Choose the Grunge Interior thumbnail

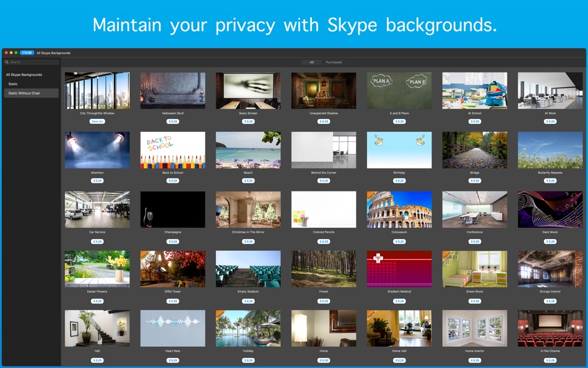[x=550, y=269]
